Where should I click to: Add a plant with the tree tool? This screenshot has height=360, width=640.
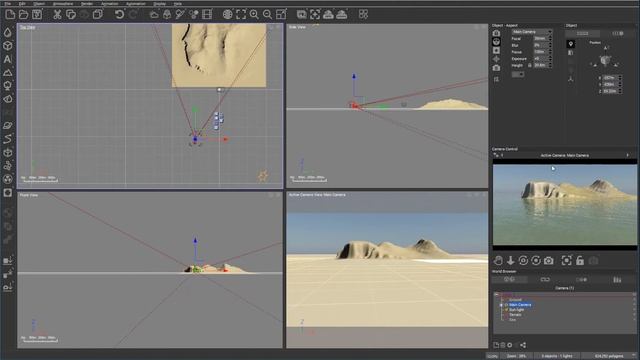(8, 86)
